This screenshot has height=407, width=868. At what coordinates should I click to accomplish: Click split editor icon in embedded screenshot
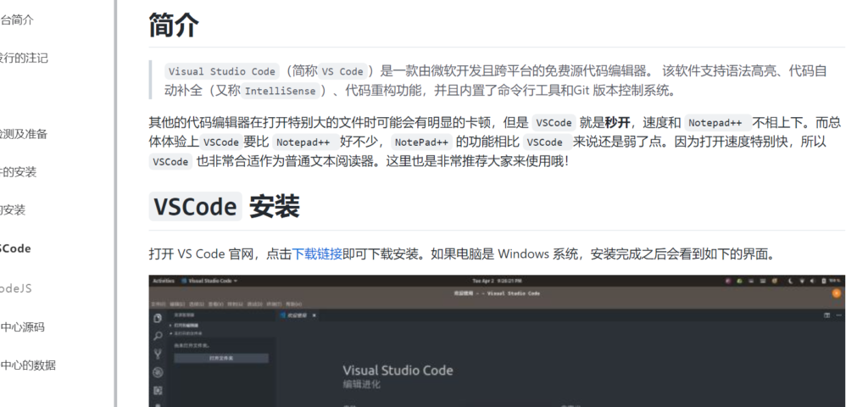point(827,315)
